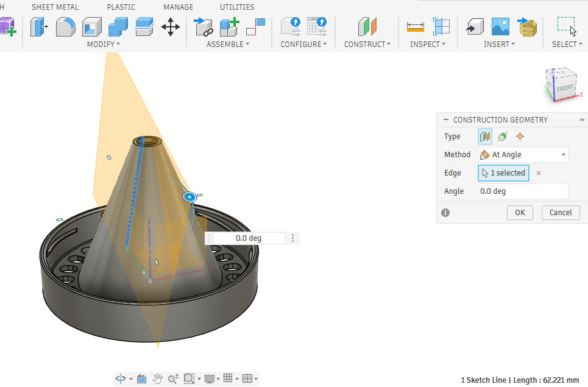The width and height of the screenshot is (588, 387).
Task: Click the Insert Canvas image icon
Action: pyautogui.click(x=500, y=27)
